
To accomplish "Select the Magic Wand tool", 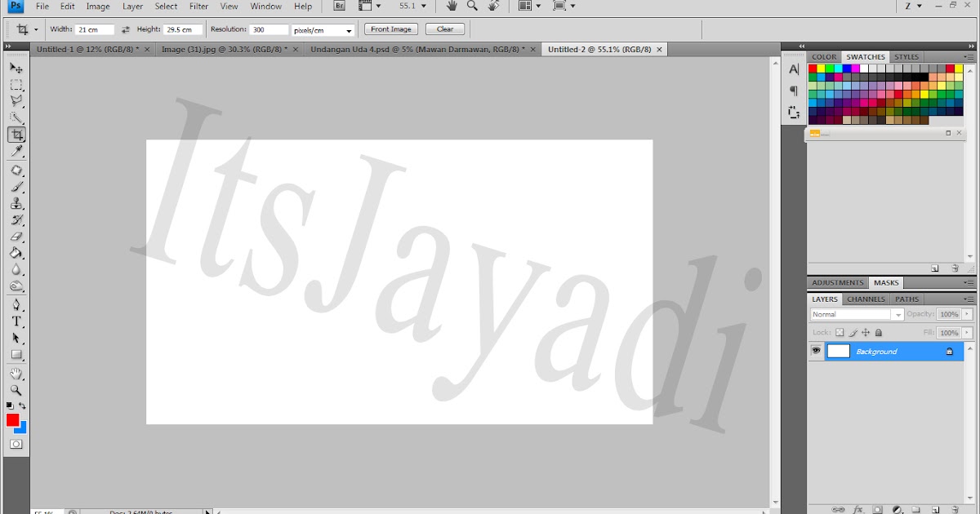I will click(x=16, y=118).
